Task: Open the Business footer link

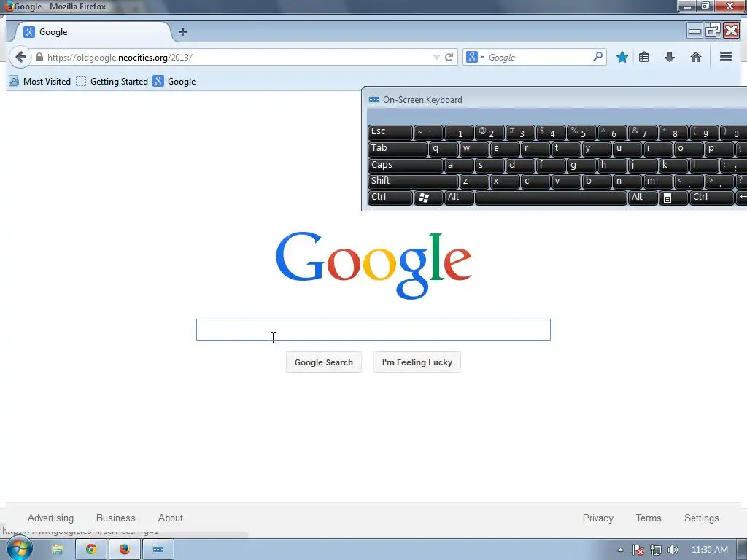Action: pos(116,518)
